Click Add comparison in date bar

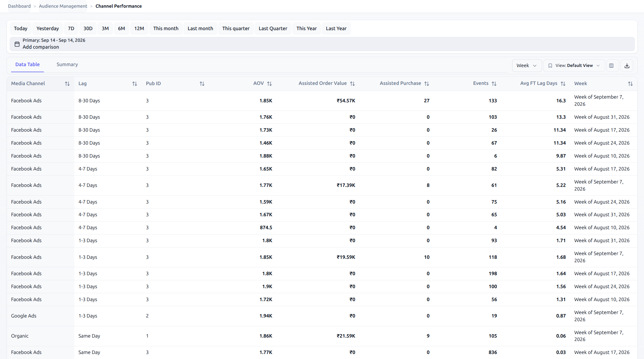(41, 47)
